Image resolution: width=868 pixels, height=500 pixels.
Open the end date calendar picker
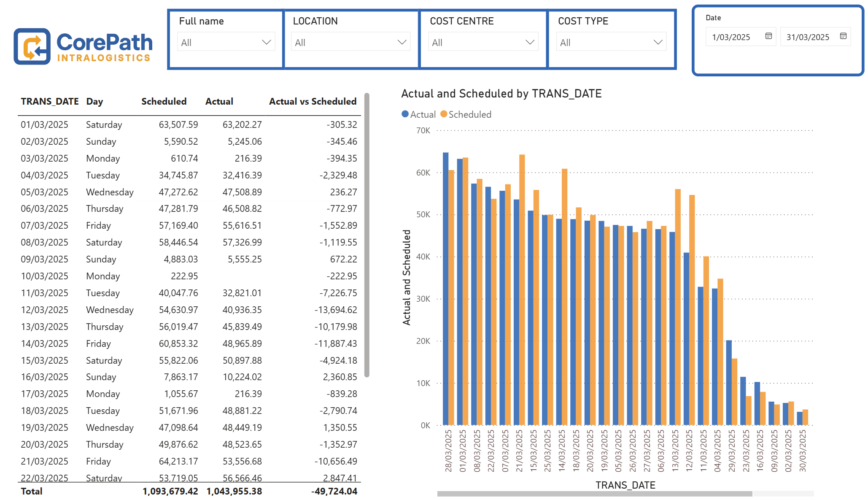tap(844, 37)
